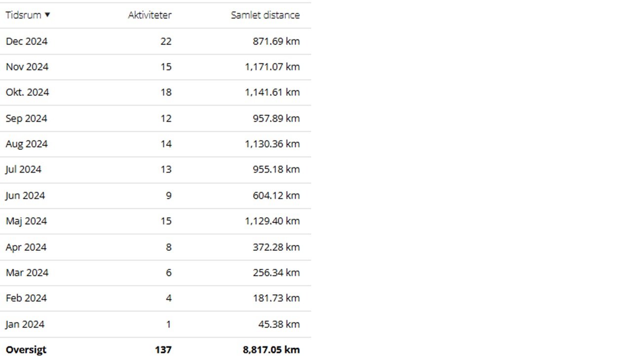The width and height of the screenshot is (644, 357).
Task: Open the Sep 2024 row
Action: point(26,119)
